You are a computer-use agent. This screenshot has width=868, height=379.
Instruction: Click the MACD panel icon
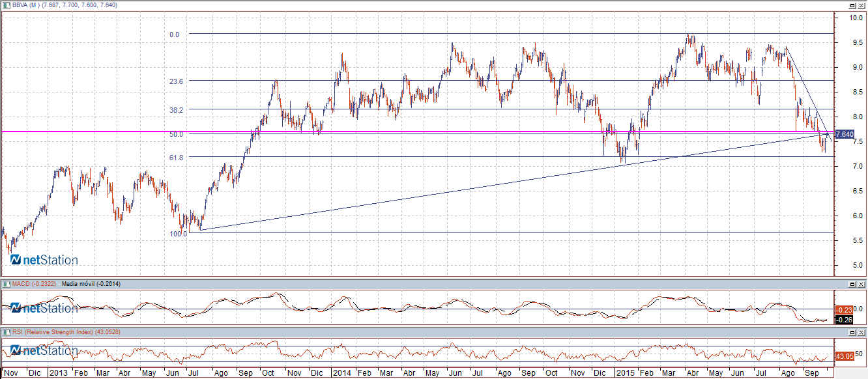coord(6,285)
